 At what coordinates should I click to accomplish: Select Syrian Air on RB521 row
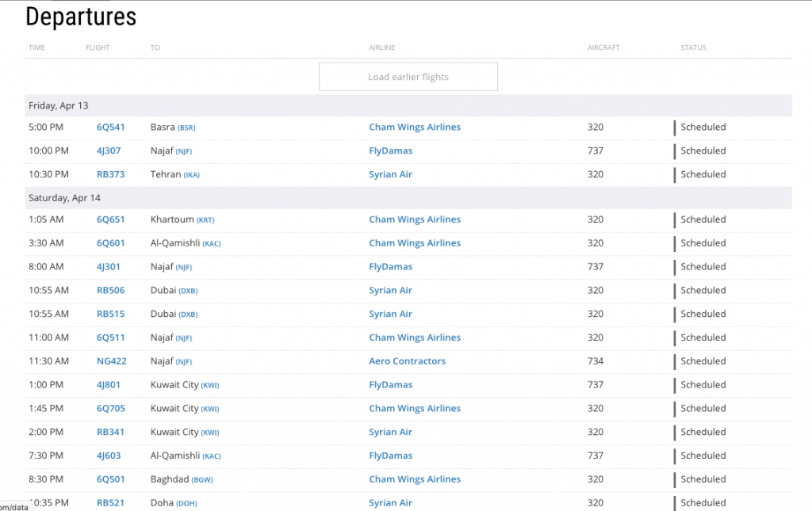tap(390, 503)
